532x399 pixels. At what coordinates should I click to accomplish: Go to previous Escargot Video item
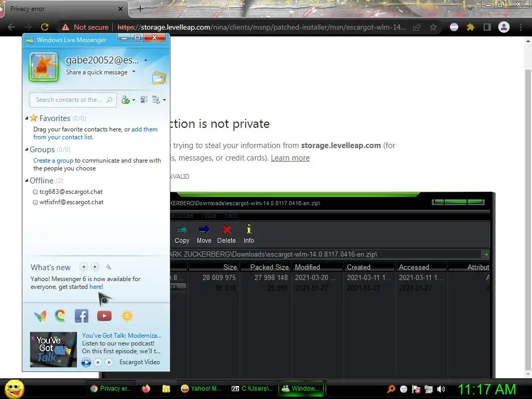point(98,362)
